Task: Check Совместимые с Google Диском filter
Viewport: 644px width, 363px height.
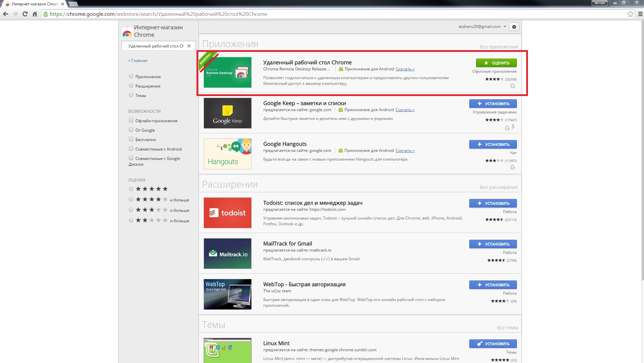Action: tap(131, 158)
